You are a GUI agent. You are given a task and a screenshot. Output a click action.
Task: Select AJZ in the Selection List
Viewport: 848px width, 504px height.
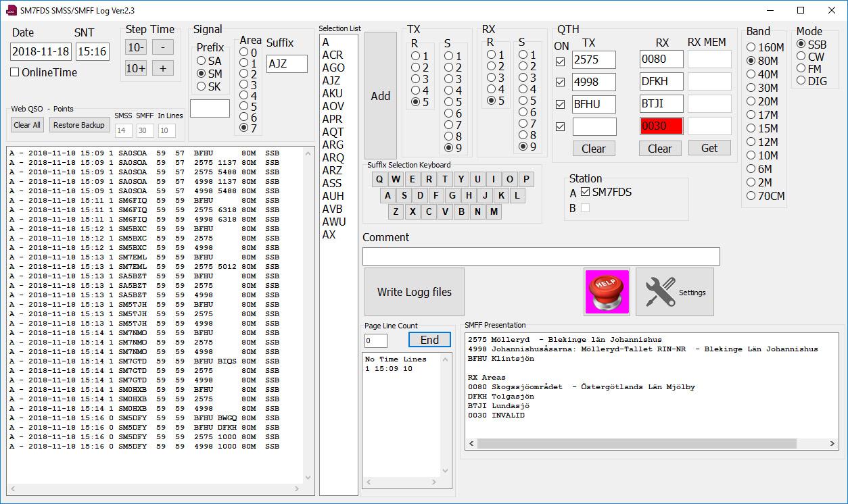tap(331, 80)
